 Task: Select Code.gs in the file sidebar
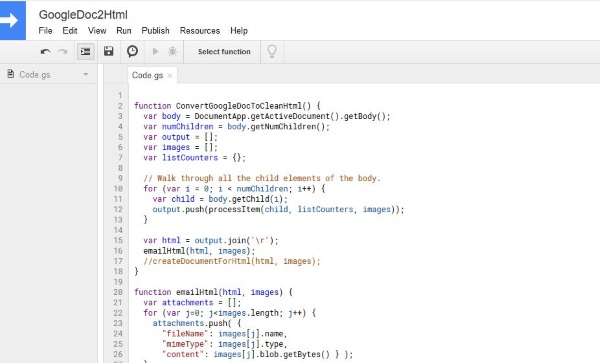pyautogui.click(x=35, y=75)
